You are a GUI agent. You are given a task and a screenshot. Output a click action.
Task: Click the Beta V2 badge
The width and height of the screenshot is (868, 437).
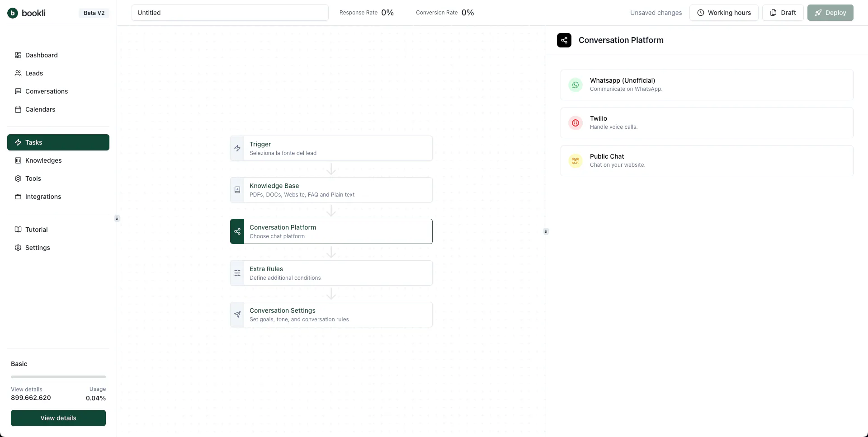(x=94, y=13)
